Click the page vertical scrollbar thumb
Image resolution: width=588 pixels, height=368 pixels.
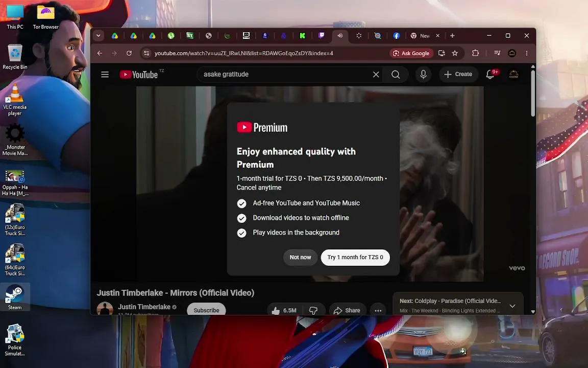pyautogui.click(x=533, y=93)
